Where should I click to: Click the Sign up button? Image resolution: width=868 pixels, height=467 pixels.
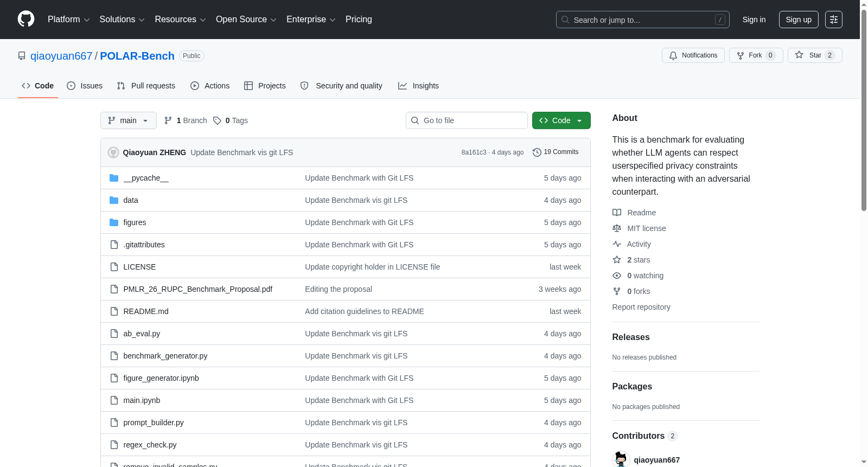(x=799, y=20)
